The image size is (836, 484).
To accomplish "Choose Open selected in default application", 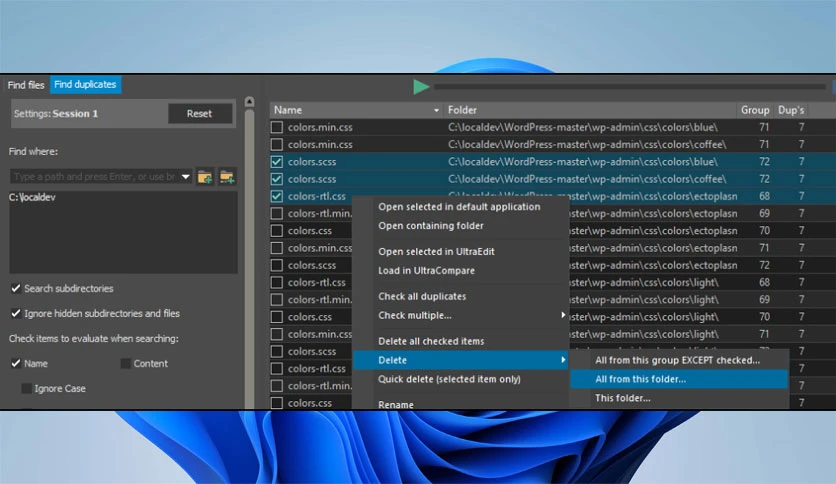I will point(459,207).
